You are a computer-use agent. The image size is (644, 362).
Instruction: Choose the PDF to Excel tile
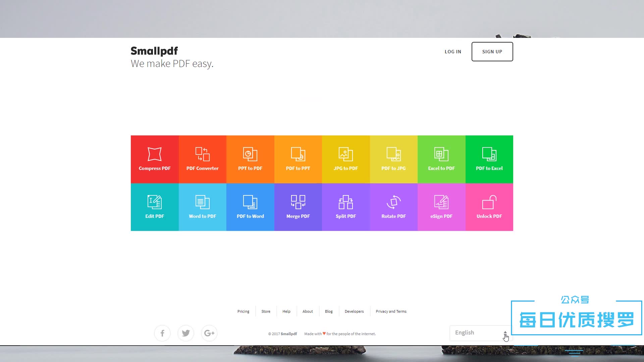point(489,159)
